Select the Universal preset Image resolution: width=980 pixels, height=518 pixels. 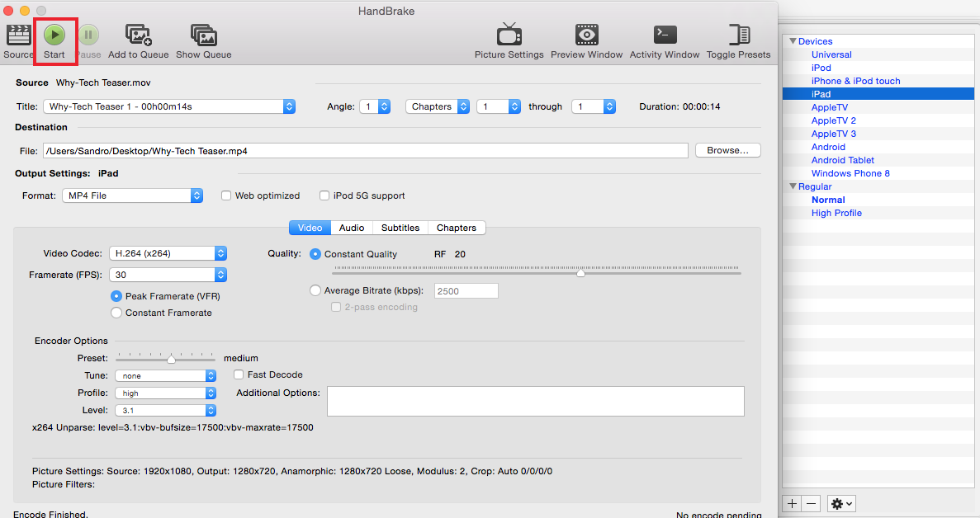(x=831, y=54)
